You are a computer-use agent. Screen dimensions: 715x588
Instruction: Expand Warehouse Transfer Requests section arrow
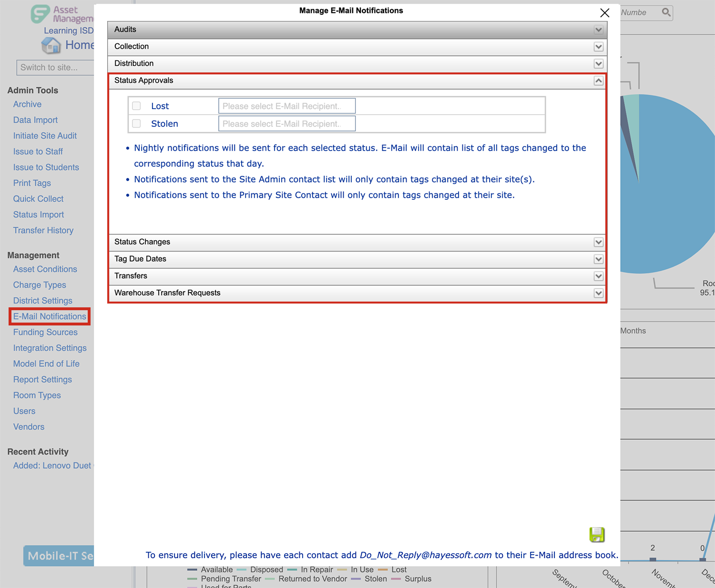599,293
